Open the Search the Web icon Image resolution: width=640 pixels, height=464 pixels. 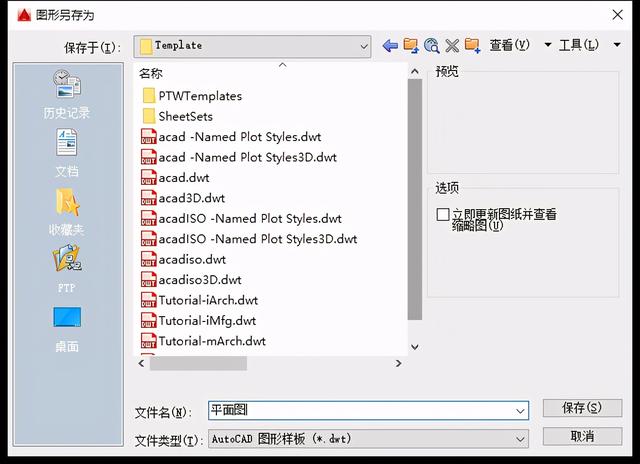pyautogui.click(x=431, y=45)
